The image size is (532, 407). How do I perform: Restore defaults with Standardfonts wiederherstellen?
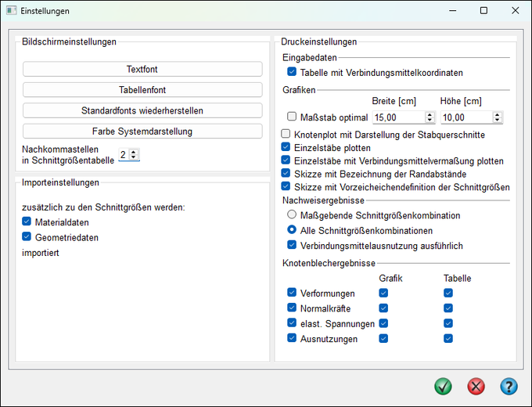tap(142, 110)
